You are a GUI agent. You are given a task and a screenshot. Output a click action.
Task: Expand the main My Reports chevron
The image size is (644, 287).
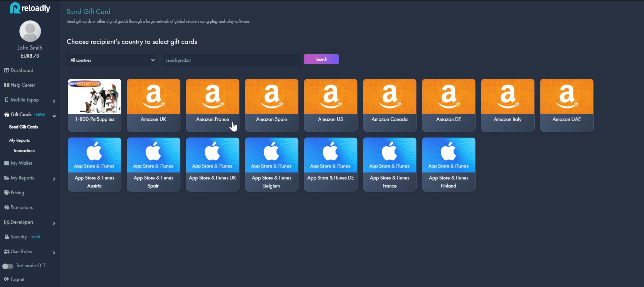point(54,179)
